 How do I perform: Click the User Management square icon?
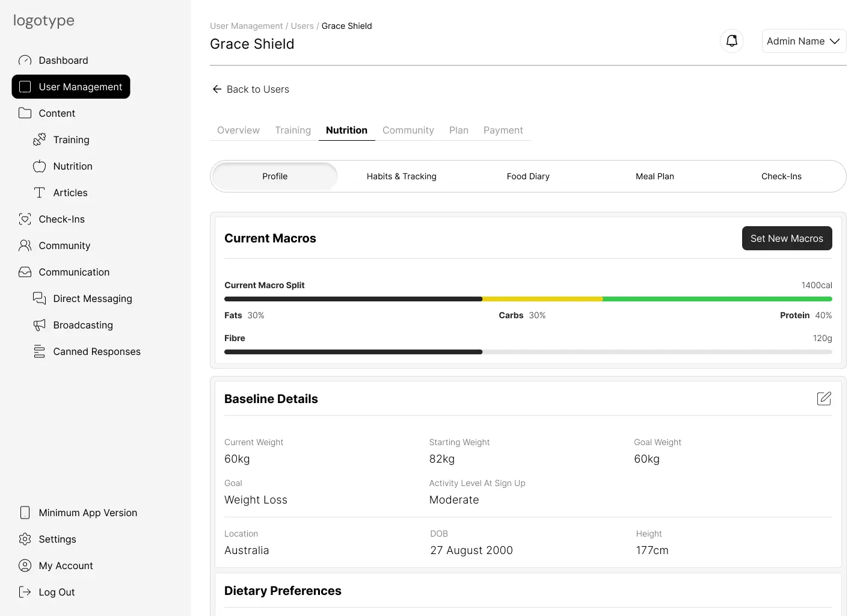(25, 87)
